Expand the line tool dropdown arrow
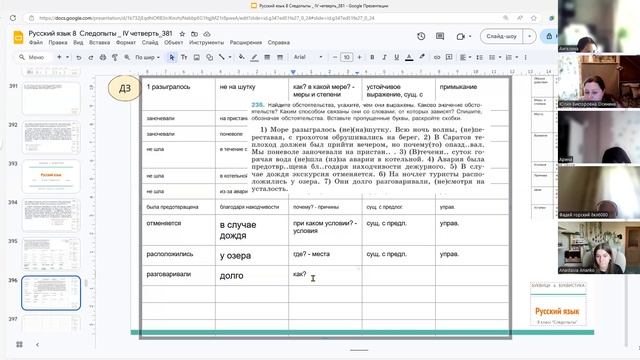Viewport: 640px width, 360px height. tap(230, 58)
